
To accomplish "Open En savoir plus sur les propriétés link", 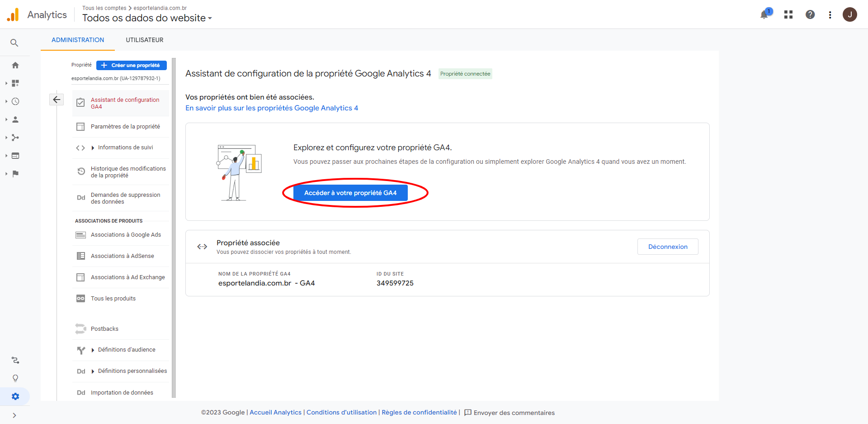I will (272, 108).
